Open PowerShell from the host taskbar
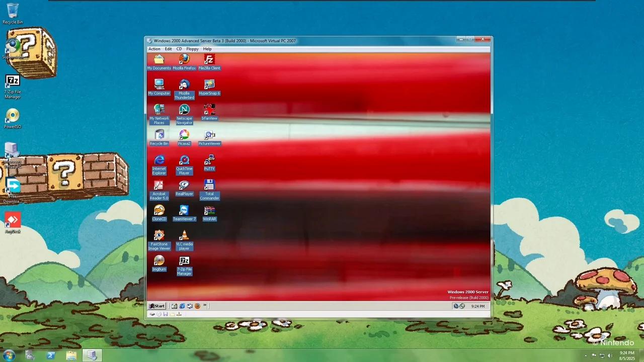Image resolution: width=644 pixels, height=362 pixels. [51, 355]
